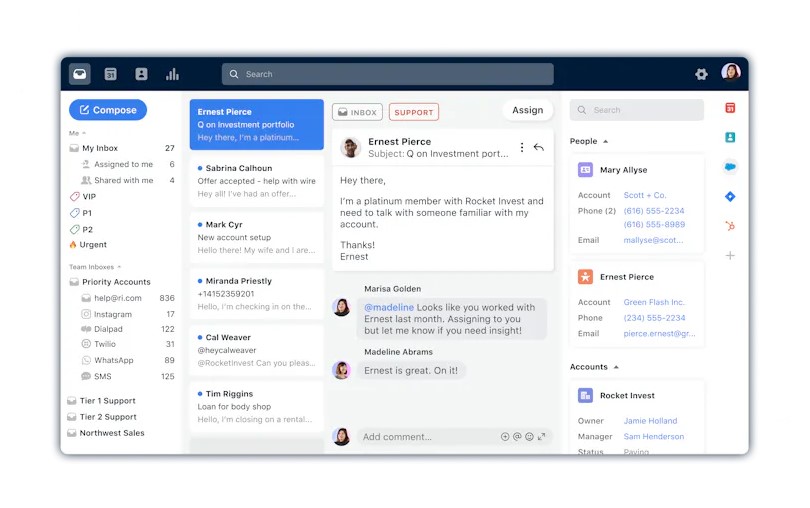Open the analytics bar chart icon
810x508 pixels.
[x=172, y=74]
